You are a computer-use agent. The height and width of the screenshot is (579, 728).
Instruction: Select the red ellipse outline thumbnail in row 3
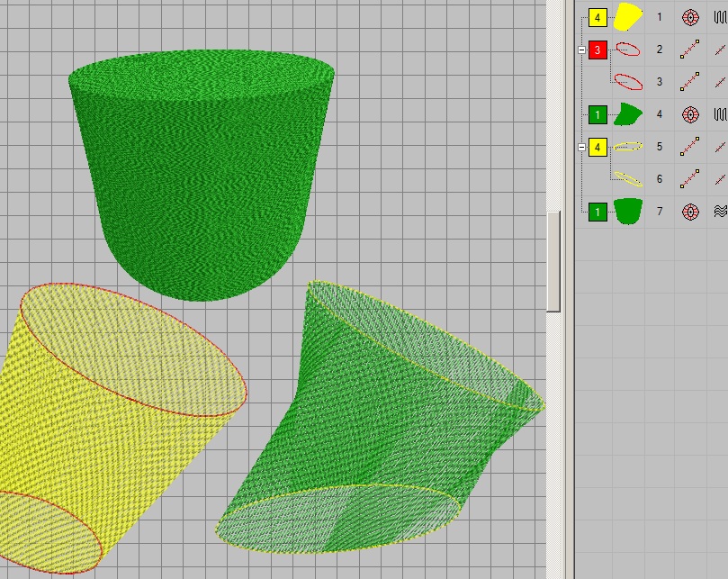coord(628,82)
